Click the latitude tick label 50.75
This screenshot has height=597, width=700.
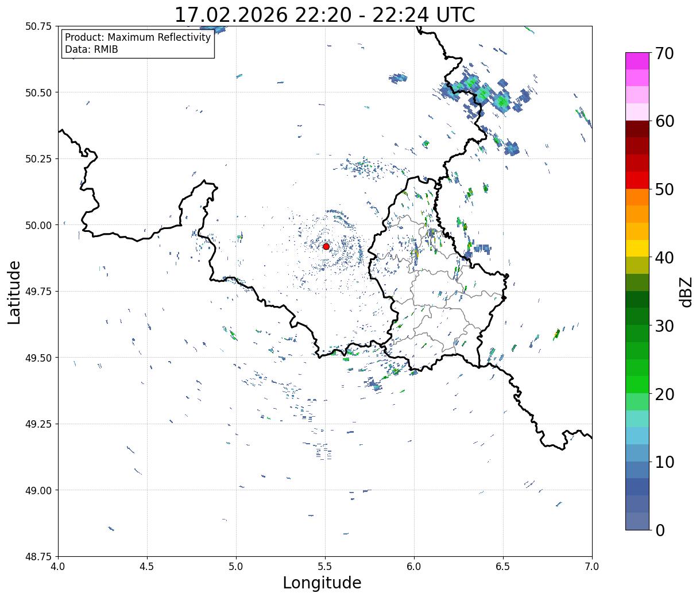38,26
